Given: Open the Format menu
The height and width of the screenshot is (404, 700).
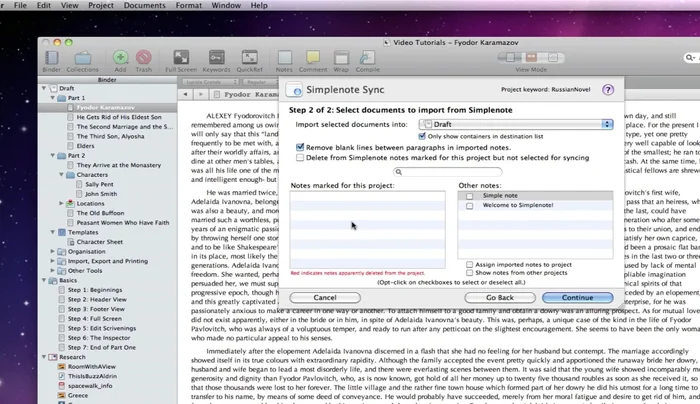Looking at the screenshot, I should [x=188, y=5].
